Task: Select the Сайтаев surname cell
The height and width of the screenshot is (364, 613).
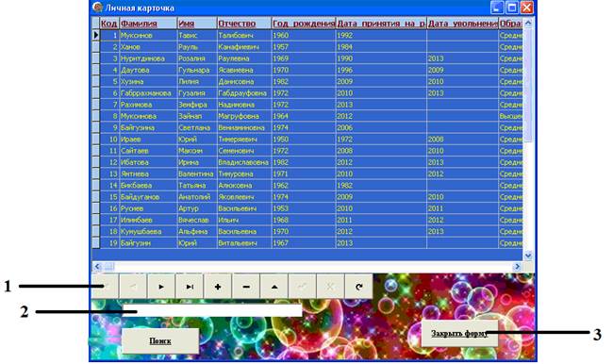Action: (148, 151)
